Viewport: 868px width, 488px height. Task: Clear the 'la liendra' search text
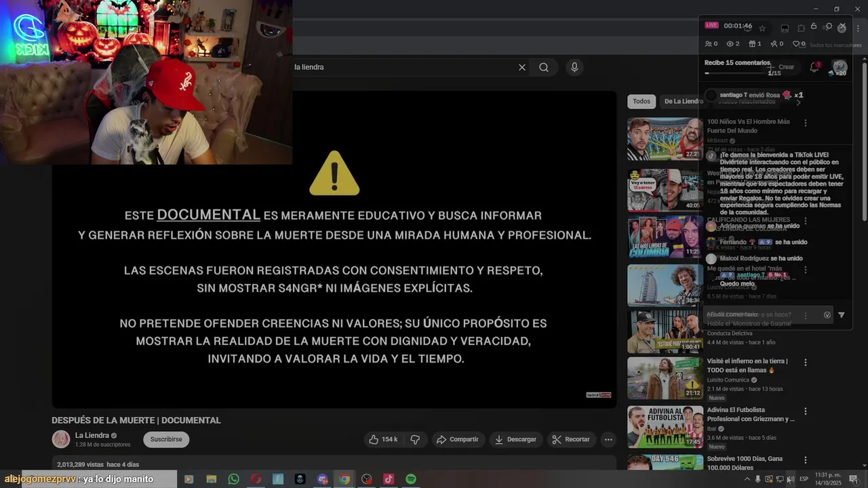[522, 67]
